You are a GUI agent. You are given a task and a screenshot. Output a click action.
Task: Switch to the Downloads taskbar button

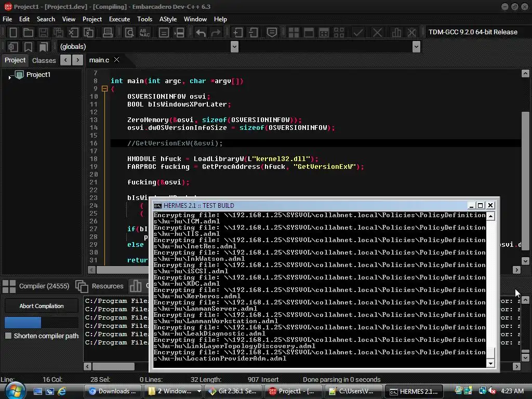(x=113, y=391)
